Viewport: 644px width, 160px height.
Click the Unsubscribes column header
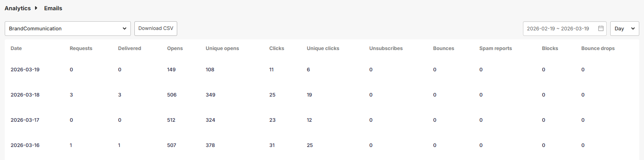coord(386,48)
